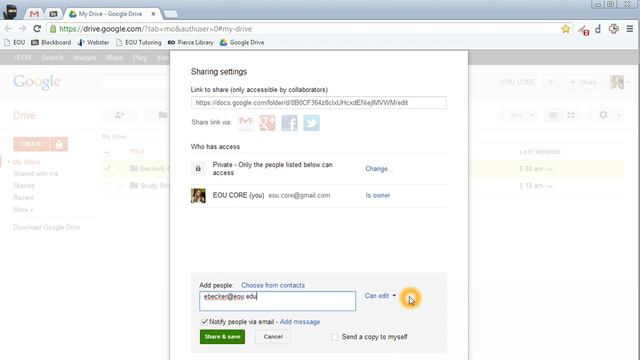Switch to the Gmail pinned tab
Viewport: 640px width, 360px height.
pyautogui.click(x=34, y=14)
